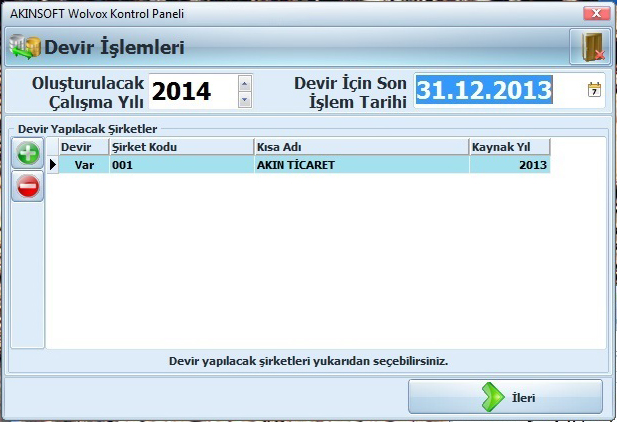Viewport: 617px width, 422px height.
Task: Click the Devir column header
Action: [84, 147]
